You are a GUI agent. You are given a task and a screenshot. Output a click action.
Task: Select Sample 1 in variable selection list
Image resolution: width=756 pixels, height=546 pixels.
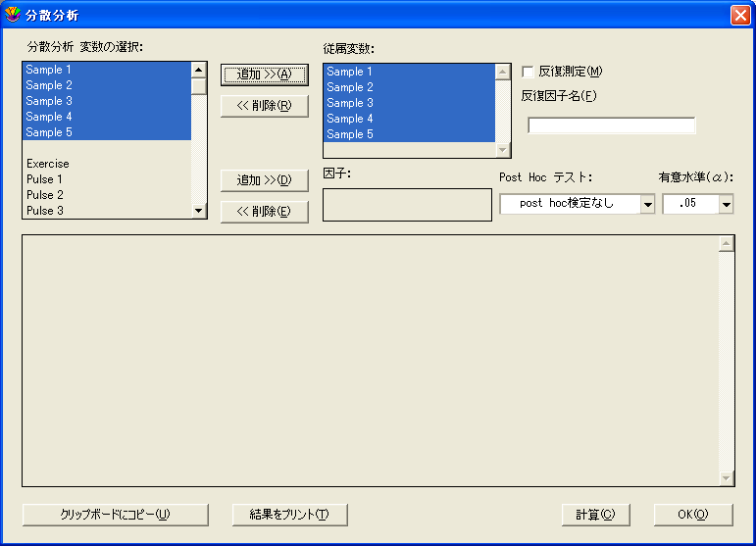107,70
